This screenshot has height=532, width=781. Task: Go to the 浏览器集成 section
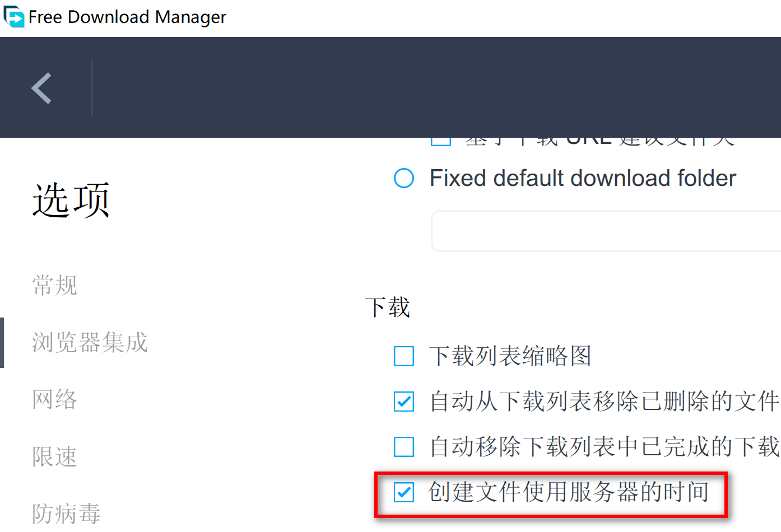click(x=90, y=342)
